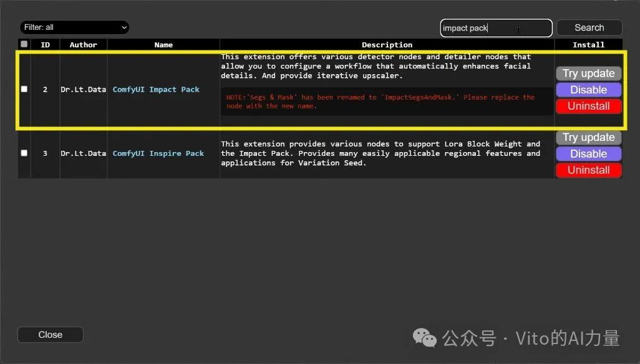Click the search field containing "impact pack"
Viewport: 640px width, 364px height.
496,27
